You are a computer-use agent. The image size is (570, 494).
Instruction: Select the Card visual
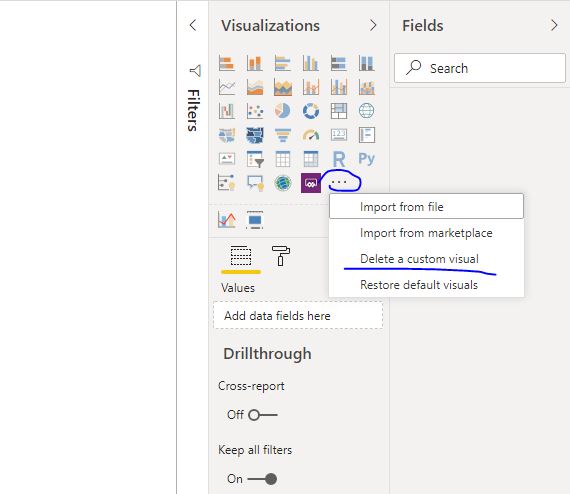click(338, 135)
